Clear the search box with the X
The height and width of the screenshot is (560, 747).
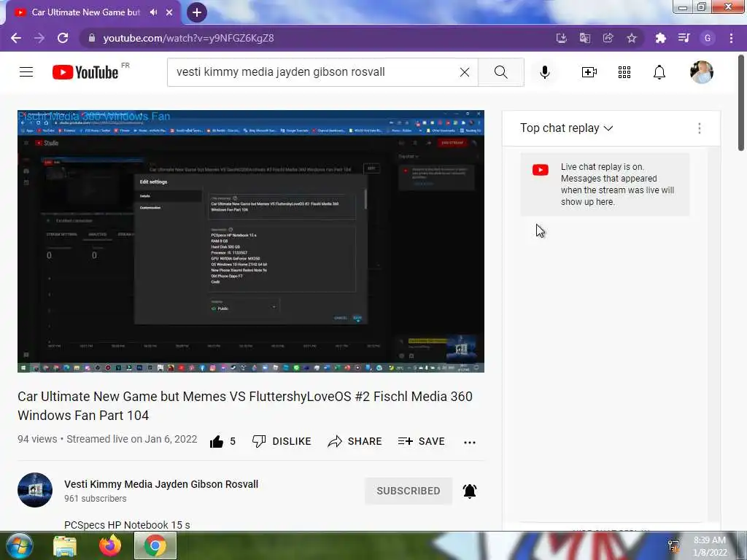[x=465, y=72]
